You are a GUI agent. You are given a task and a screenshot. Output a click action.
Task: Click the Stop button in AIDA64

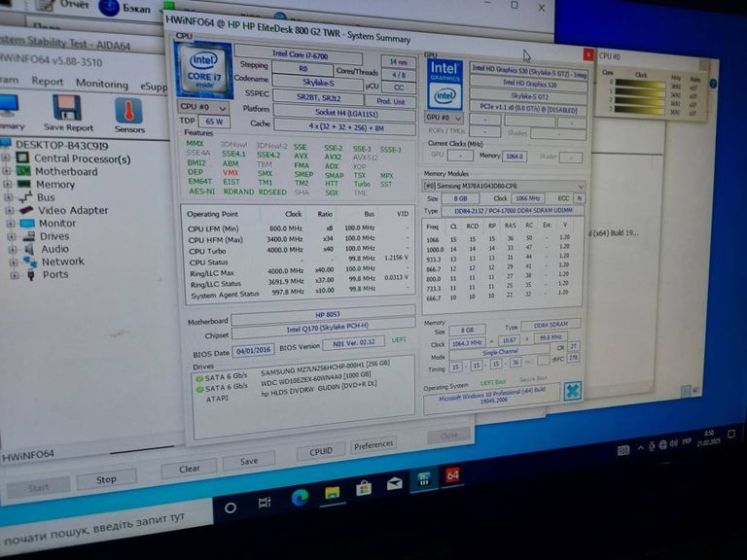coord(106,479)
